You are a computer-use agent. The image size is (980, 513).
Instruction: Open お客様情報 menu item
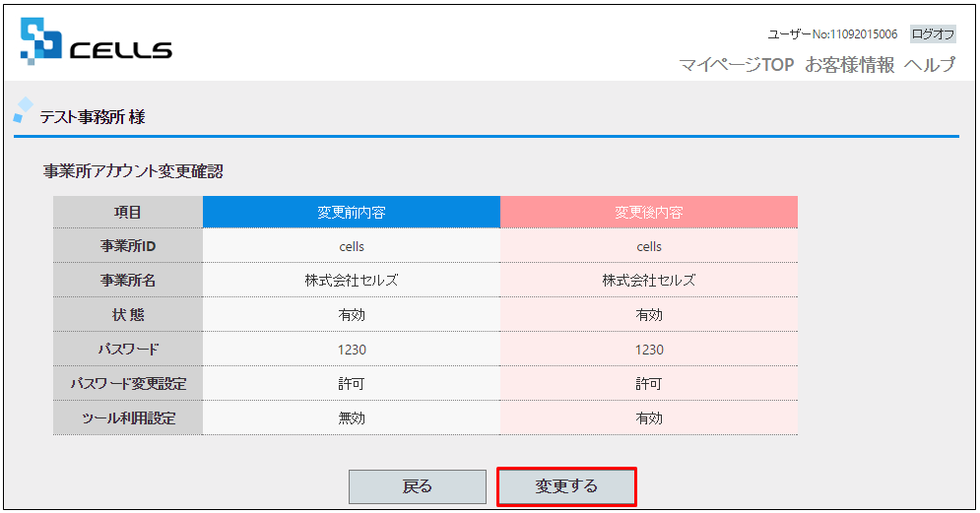(x=849, y=64)
